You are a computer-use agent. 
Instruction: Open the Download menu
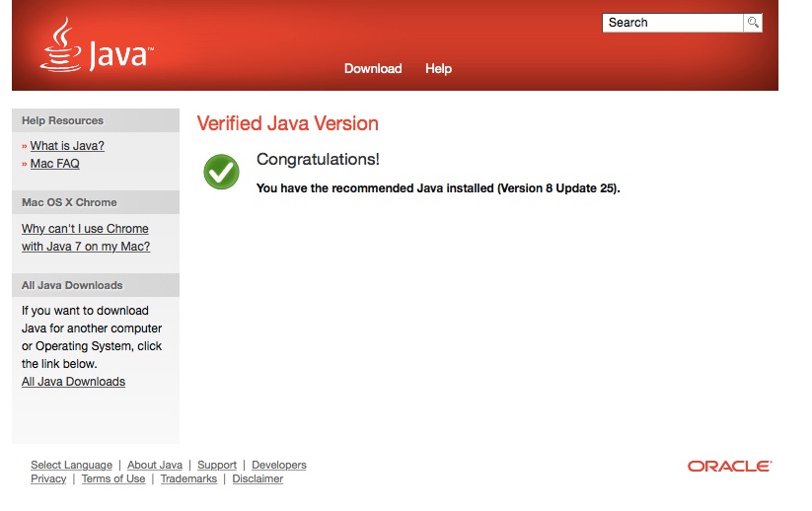click(x=373, y=68)
